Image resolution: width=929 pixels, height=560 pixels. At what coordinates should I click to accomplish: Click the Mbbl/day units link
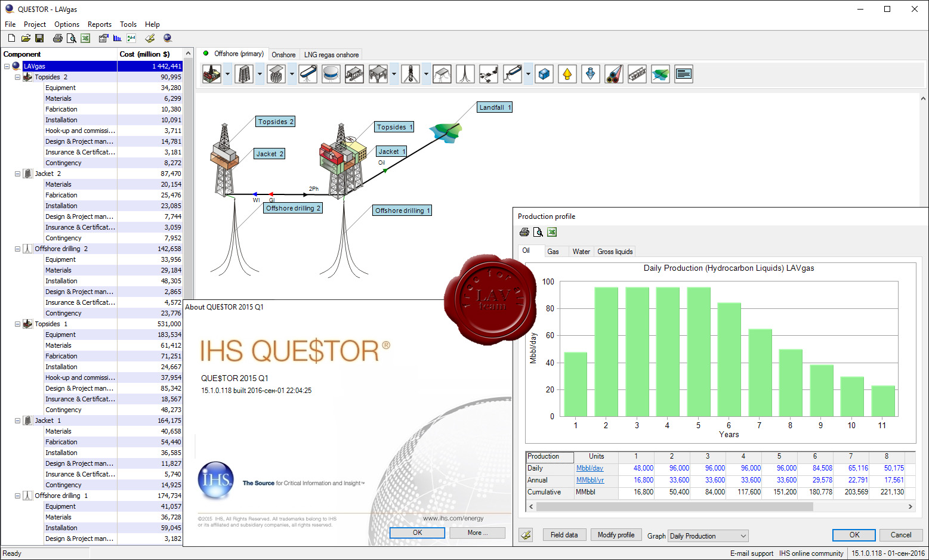[x=590, y=469]
